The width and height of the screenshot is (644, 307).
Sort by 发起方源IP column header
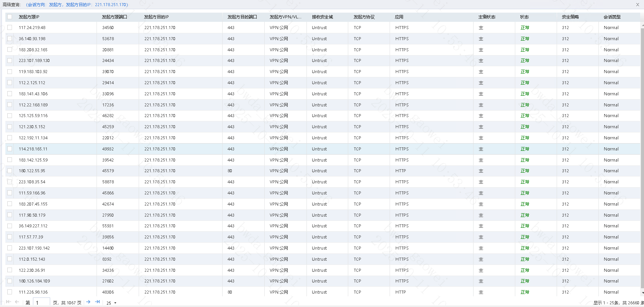pyautogui.click(x=29, y=17)
